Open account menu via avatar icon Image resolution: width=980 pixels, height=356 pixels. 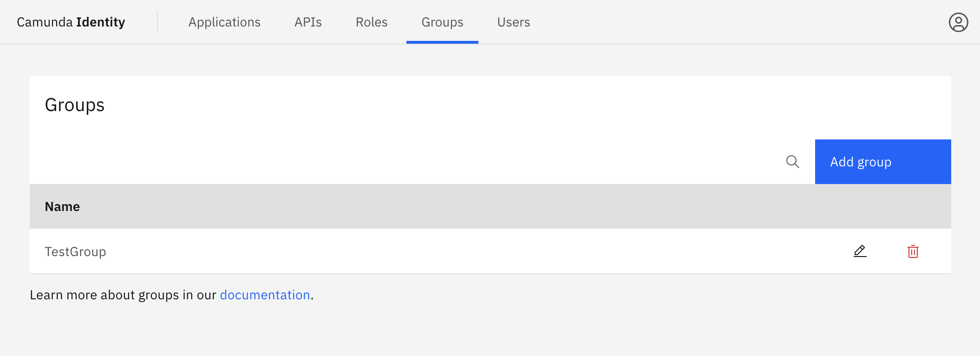959,22
